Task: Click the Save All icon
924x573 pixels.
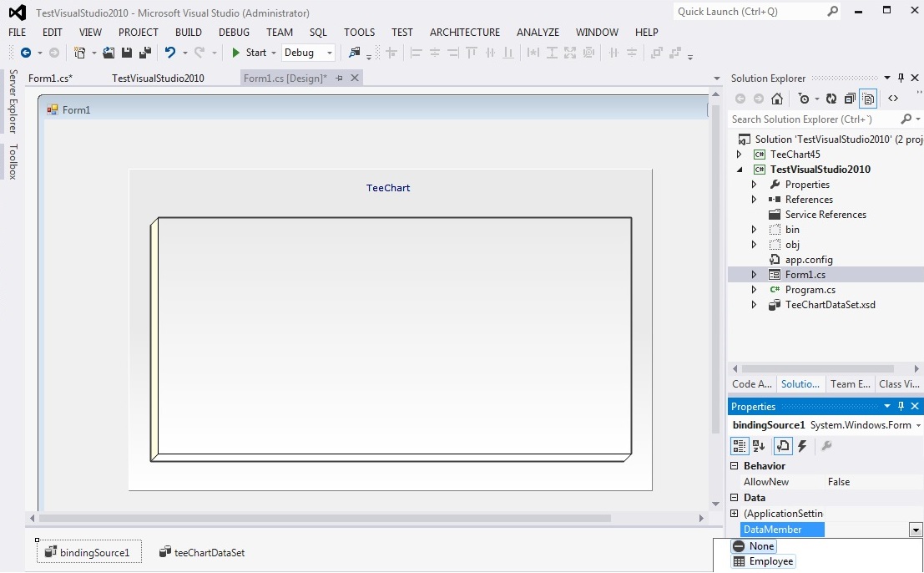Action: coord(145,53)
